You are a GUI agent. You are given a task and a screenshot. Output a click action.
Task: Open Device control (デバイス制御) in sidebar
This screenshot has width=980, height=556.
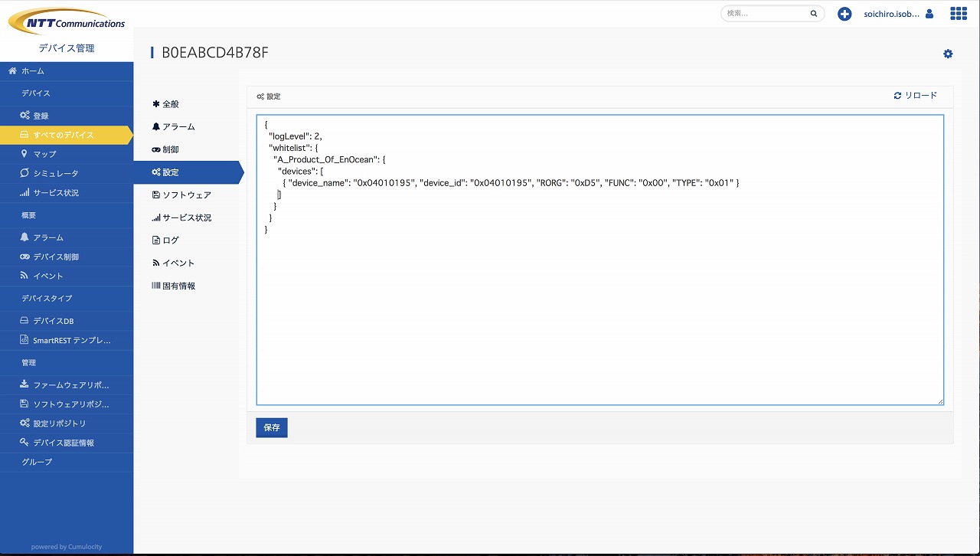67,257
